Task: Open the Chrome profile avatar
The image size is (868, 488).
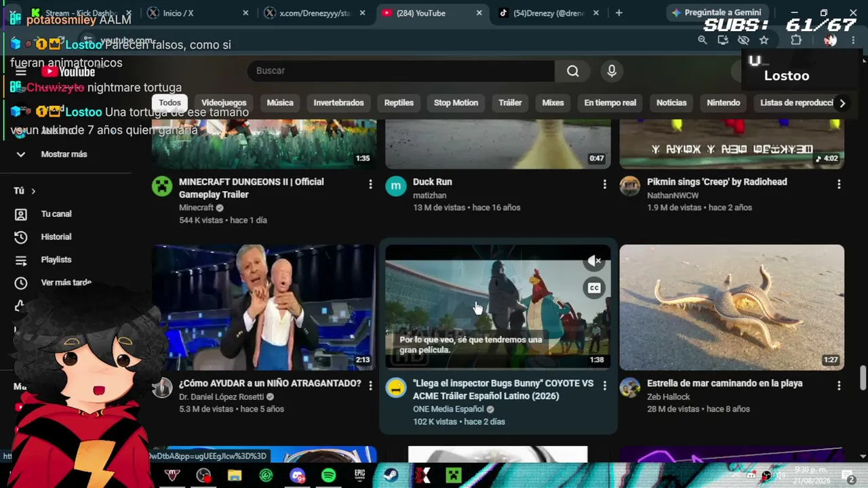Action: tap(830, 40)
